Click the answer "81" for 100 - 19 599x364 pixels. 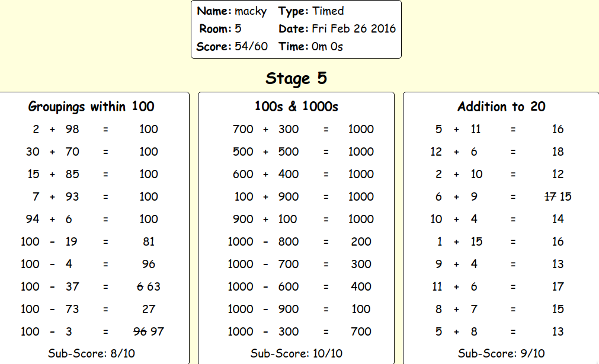pyautogui.click(x=149, y=241)
